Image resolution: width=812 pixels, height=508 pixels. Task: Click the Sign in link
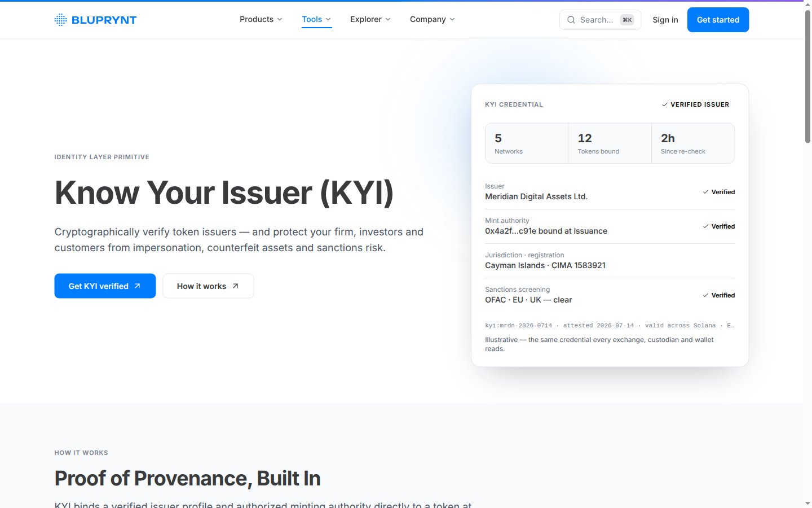point(665,20)
